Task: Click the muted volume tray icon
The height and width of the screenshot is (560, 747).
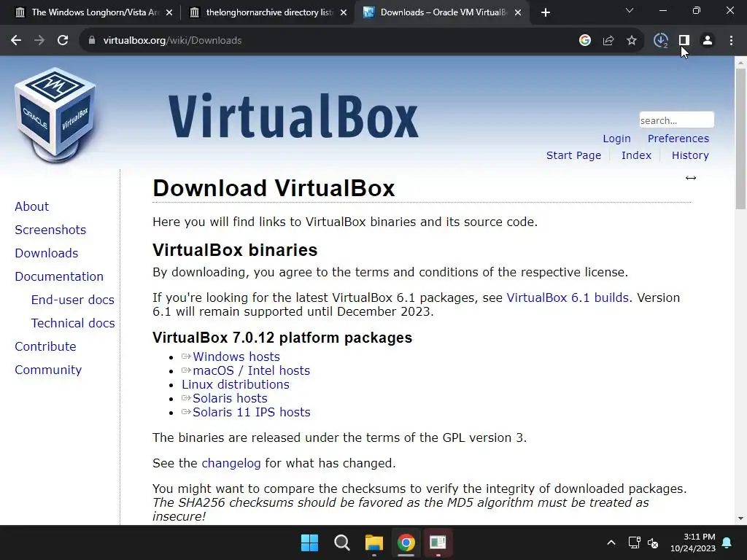Action: [653, 542]
